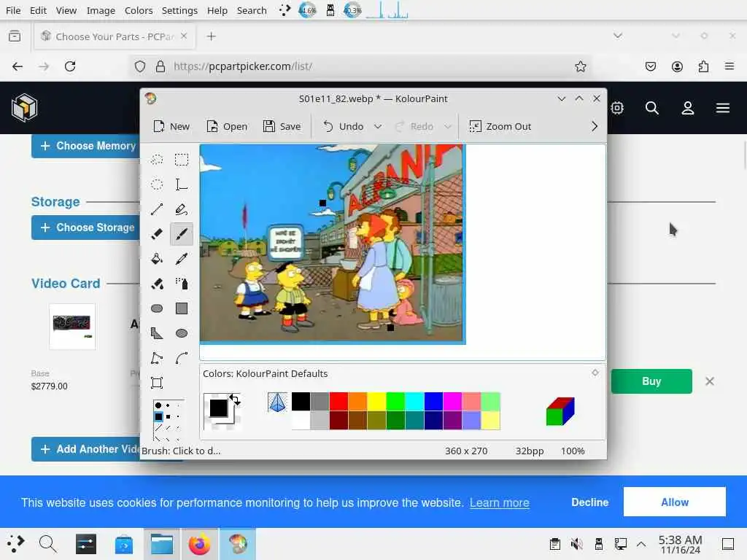747x560 pixels.
Task: Select the Rectangle shape tool
Action: (182, 308)
